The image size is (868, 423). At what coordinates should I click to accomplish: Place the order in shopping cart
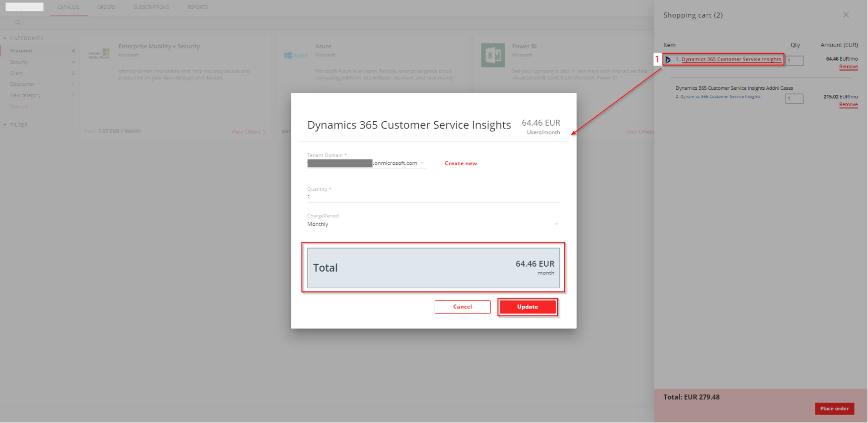point(834,409)
